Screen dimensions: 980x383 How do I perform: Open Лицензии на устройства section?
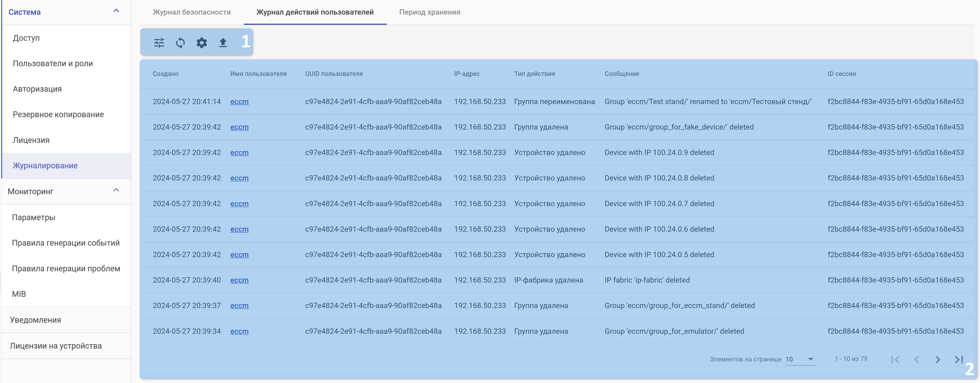point(56,346)
